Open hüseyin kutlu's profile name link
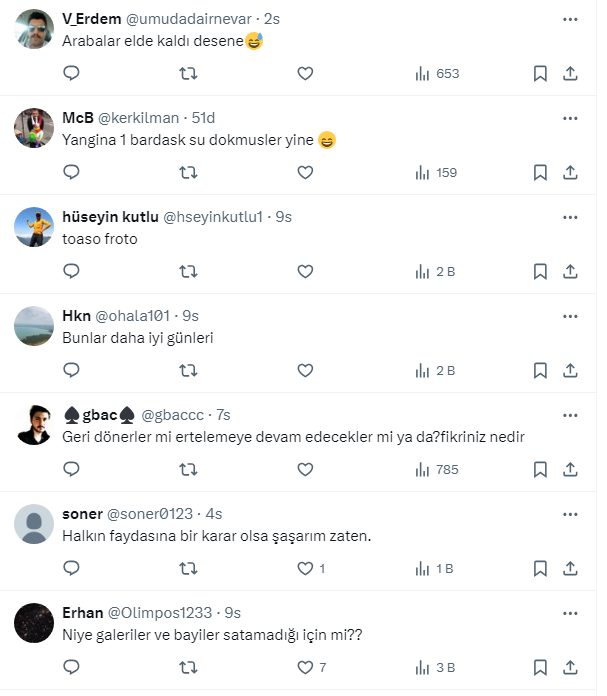607x696 pixels. click(x=108, y=217)
